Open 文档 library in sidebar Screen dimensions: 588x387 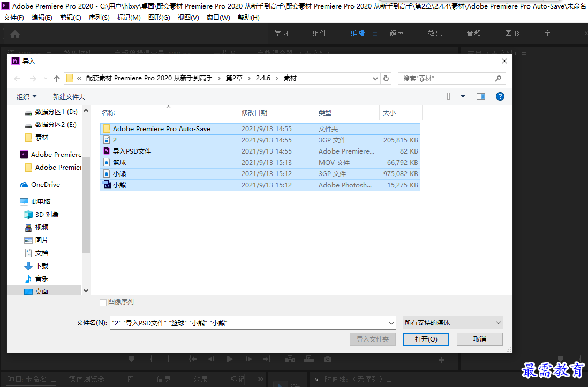(x=36, y=253)
